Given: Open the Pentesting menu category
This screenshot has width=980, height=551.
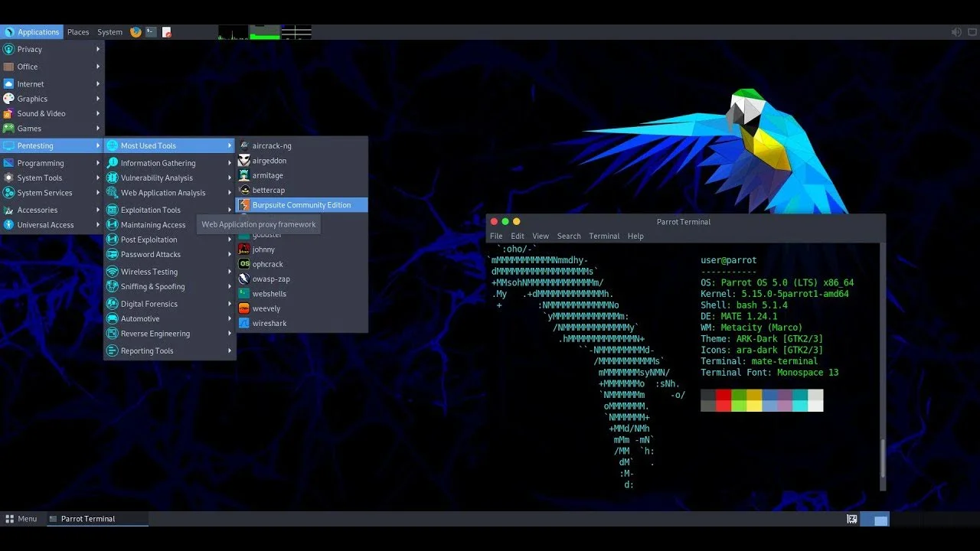Looking at the screenshot, I should tap(52, 145).
